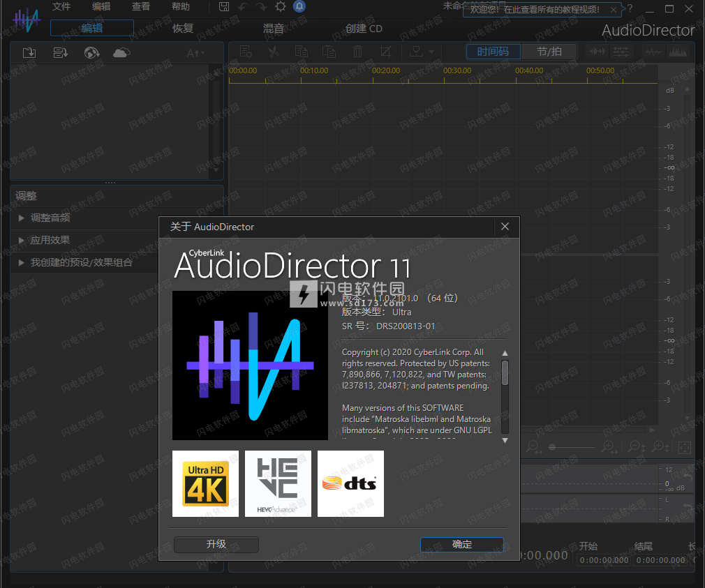The image size is (705, 588).
Task: Click the 升级 upgrade button
Action: pyautogui.click(x=216, y=545)
